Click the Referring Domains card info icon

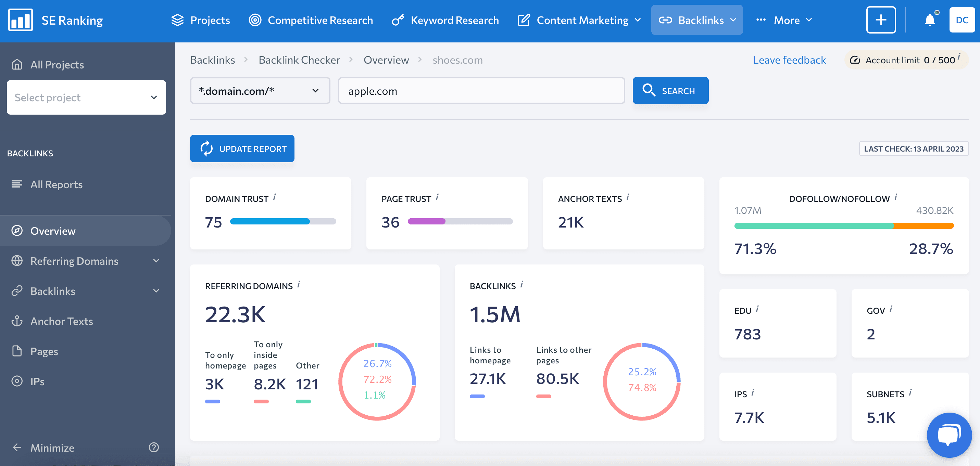(299, 284)
